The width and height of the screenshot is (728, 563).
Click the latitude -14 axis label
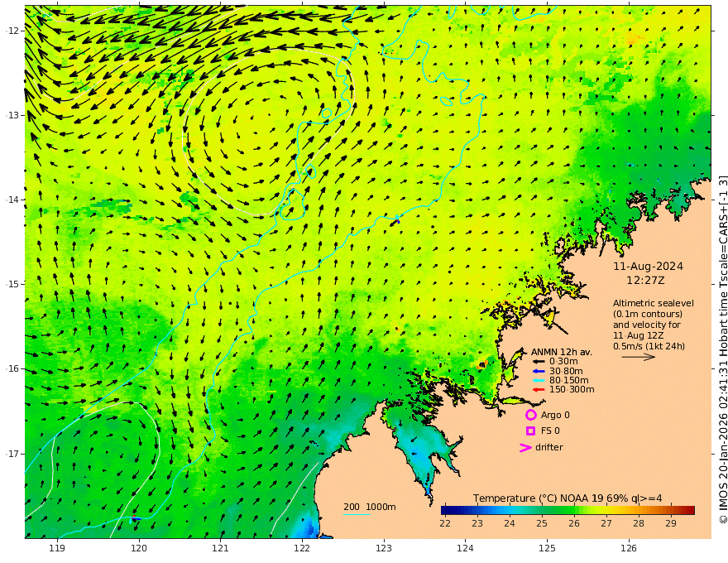point(12,200)
